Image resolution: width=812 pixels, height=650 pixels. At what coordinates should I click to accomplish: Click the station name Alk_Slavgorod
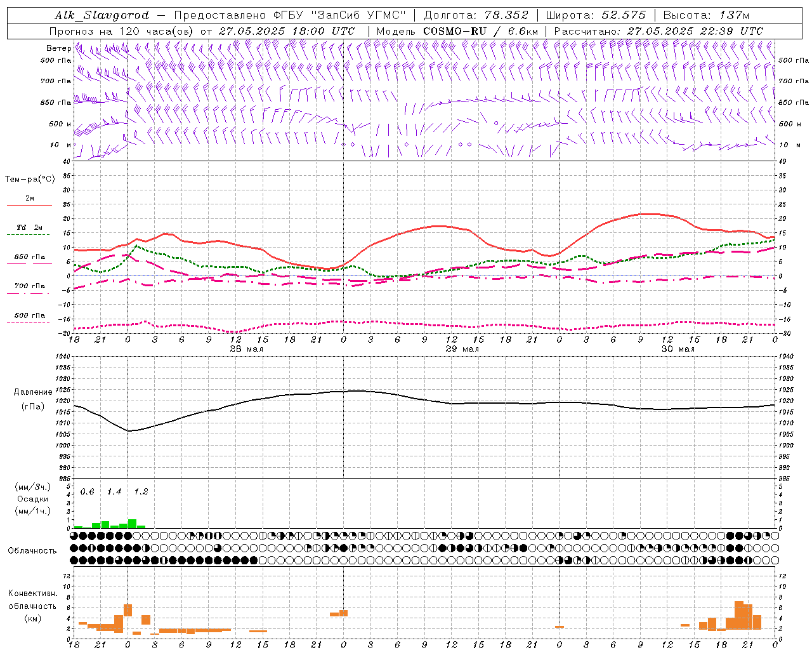[102, 15]
